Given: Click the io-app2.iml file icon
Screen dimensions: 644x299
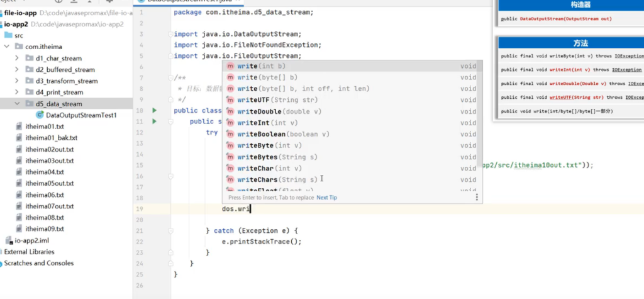Looking at the screenshot, I should point(9,240).
